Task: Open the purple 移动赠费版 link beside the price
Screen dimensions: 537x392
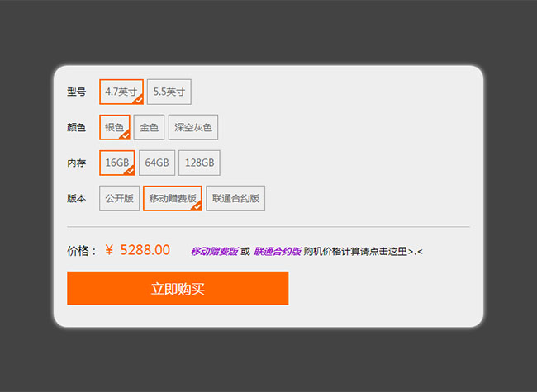Action: pos(214,251)
